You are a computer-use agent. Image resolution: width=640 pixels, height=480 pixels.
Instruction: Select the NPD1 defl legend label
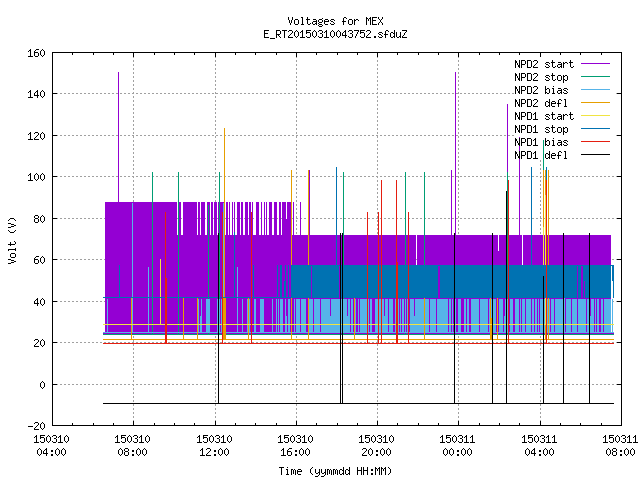[x=541, y=155]
